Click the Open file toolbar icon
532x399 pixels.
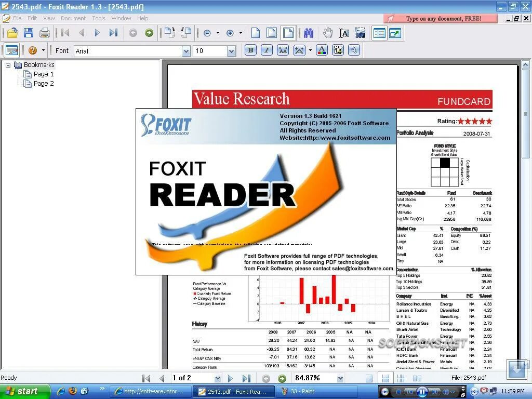click(12, 33)
